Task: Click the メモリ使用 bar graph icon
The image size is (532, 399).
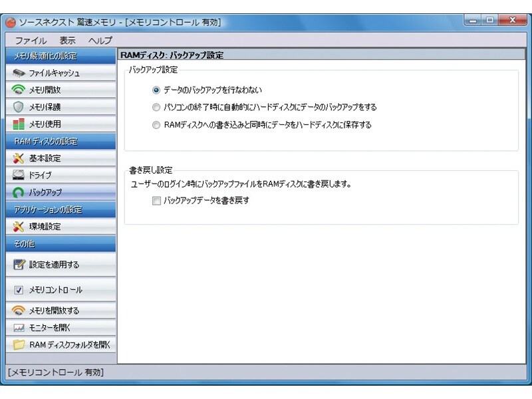Action: 19,124
